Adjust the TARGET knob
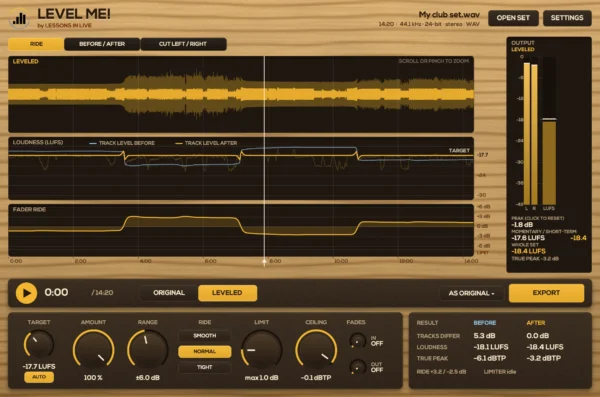Screen dimensions: 600x397 pyautogui.click(x=39, y=344)
